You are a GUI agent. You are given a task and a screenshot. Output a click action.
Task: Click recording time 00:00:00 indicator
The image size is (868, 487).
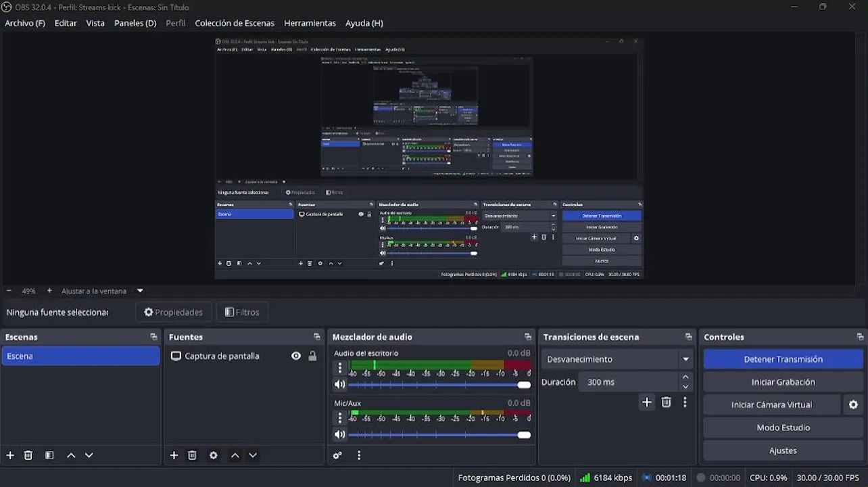pos(719,478)
